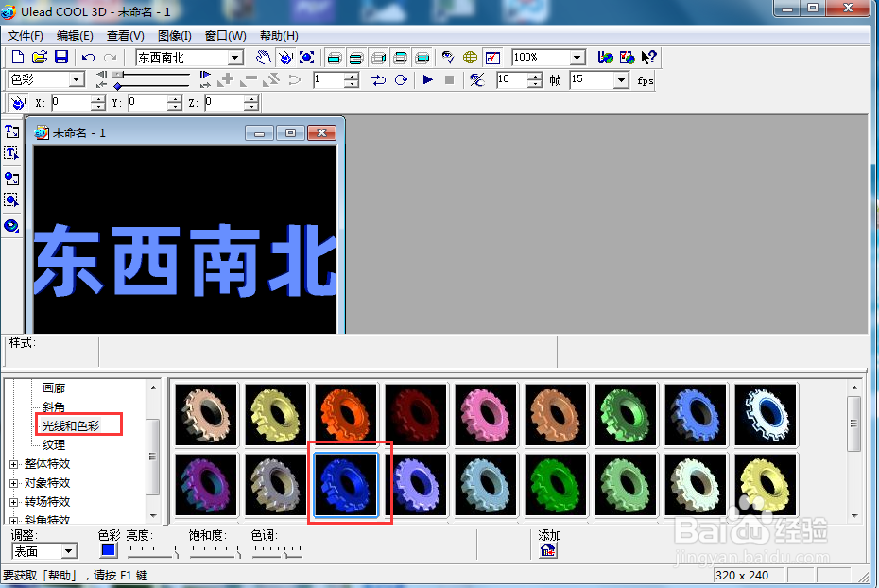Click the Edit graphics magnifier tool in left toolbar
This screenshot has width=879, height=588.
click(x=11, y=200)
